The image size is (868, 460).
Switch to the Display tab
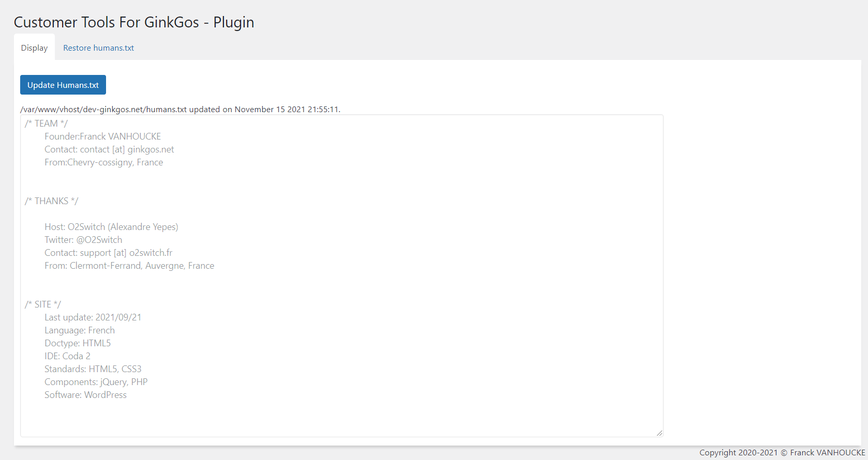point(34,48)
